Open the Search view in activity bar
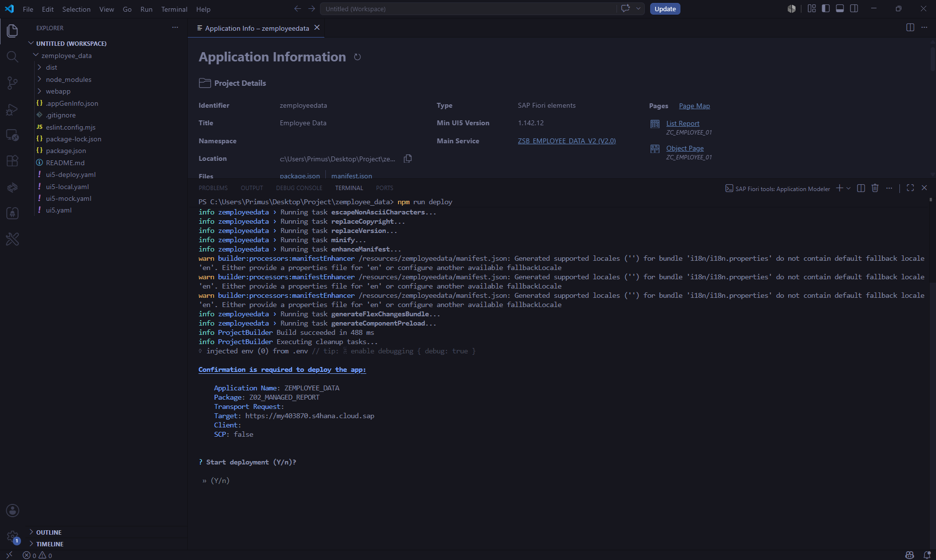 12,57
